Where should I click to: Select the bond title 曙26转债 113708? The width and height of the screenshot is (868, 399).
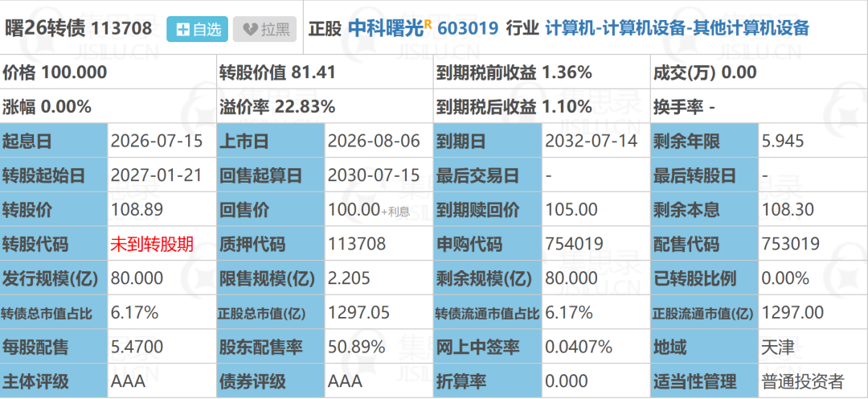click(78, 28)
